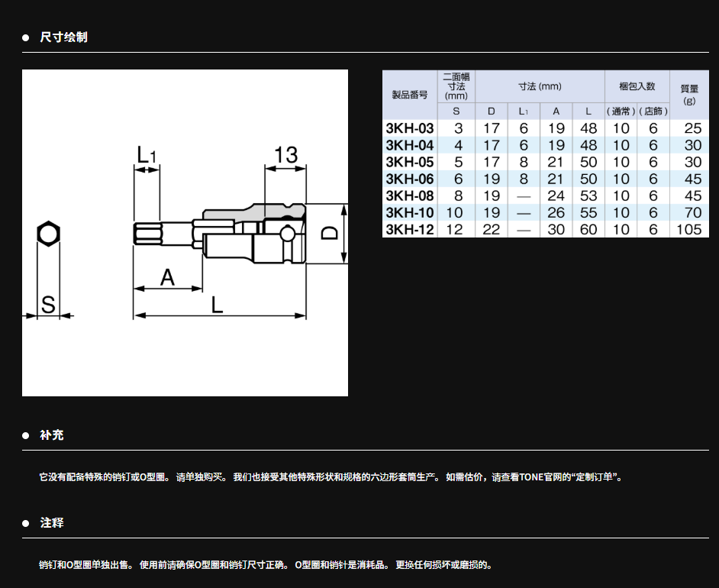The image size is (719, 588).
Task: Click product number 3KH-12 in the table
Action: pos(410,229)
